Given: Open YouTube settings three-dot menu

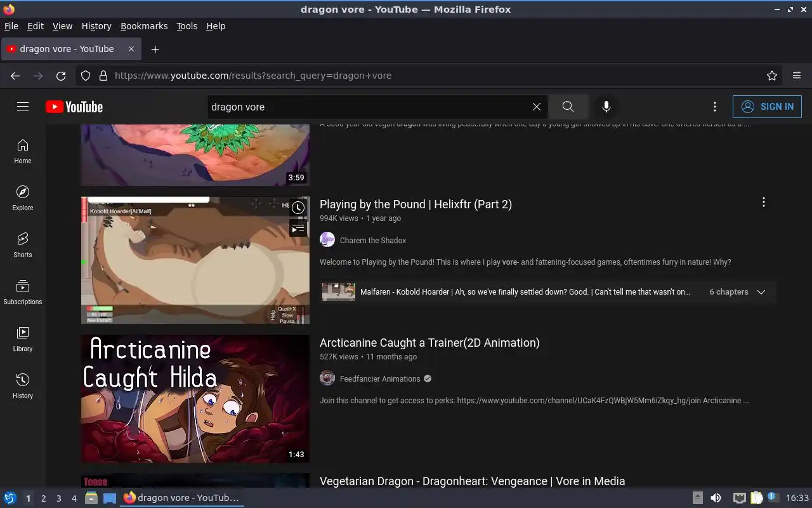Looking at the screenshot, I should 715,107.
